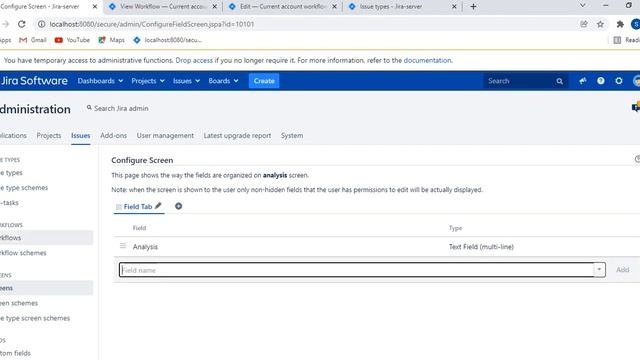Image resolution: width=640 pixels, height=360 pixels.
Task: Select the Field Tab
Action: tap(138, 207)
